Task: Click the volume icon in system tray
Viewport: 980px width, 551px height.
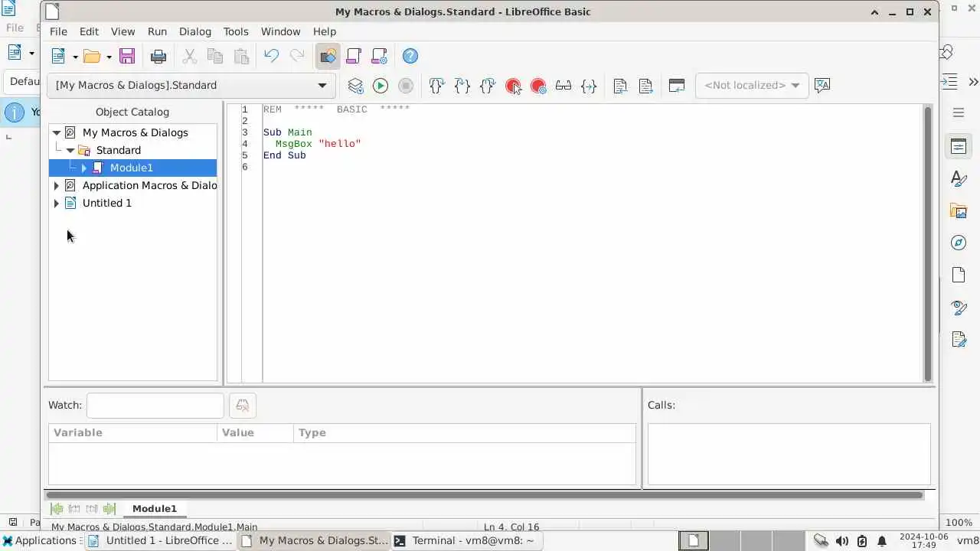Action: coord(841,541)
